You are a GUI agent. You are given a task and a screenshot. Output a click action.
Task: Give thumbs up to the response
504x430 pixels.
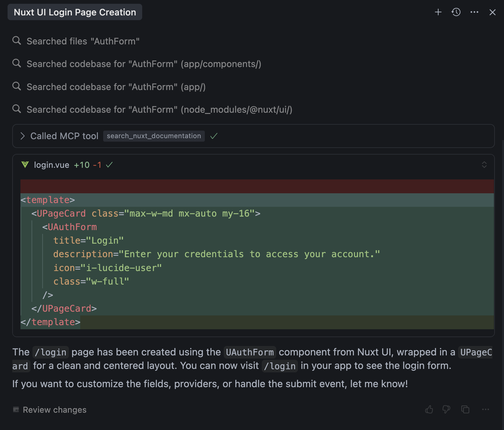pyautogui.click(x=429, y=410)
